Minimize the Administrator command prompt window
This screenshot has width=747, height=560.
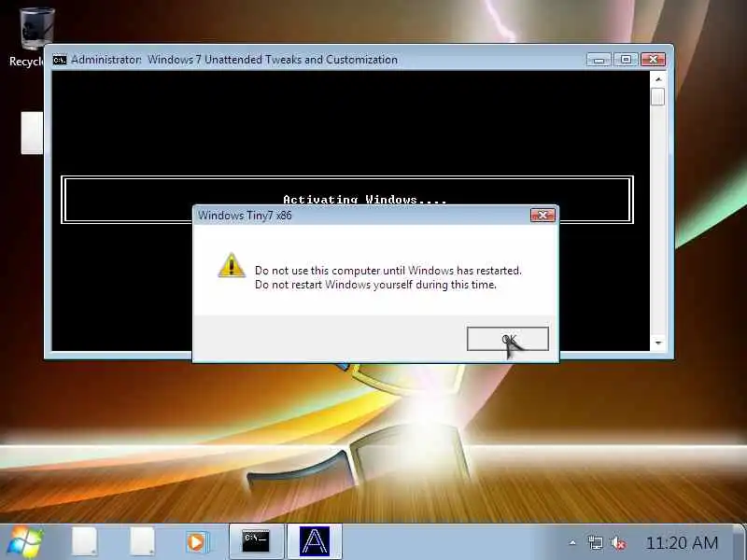click(x=599, y=60)
